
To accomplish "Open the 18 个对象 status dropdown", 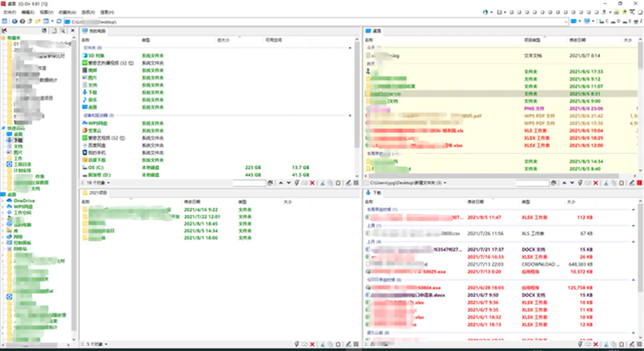I will 109,183.
